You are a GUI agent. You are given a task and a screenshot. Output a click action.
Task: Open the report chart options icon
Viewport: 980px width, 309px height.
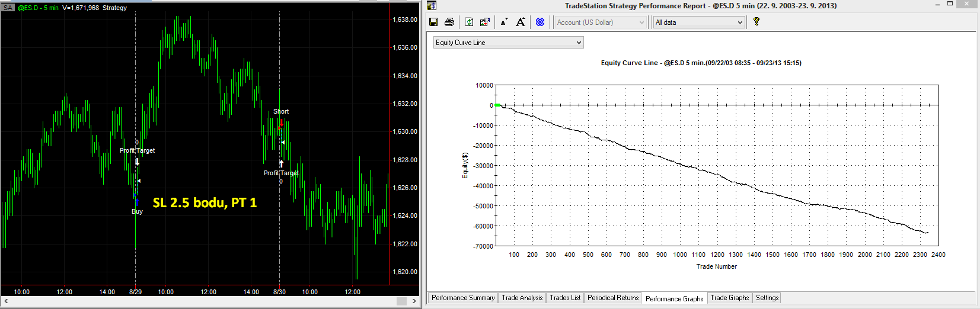tap(485, 22)
